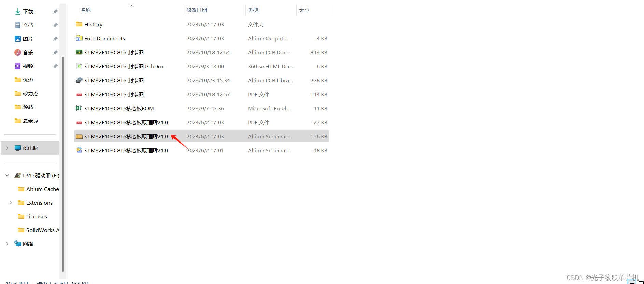This screenshot has height=284, width=644.
Task: Click the 2023/9/7 16:36 date cell
Action: point(205,109)
